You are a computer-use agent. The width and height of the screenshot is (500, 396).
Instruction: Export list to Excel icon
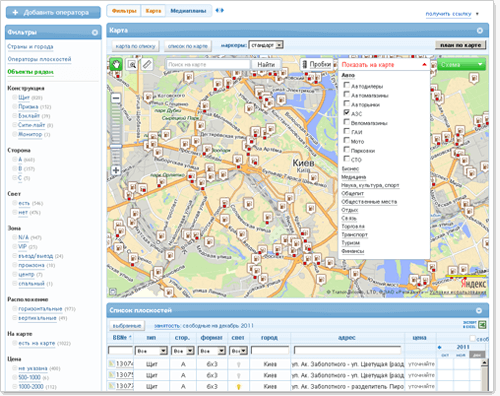point(482,324)
